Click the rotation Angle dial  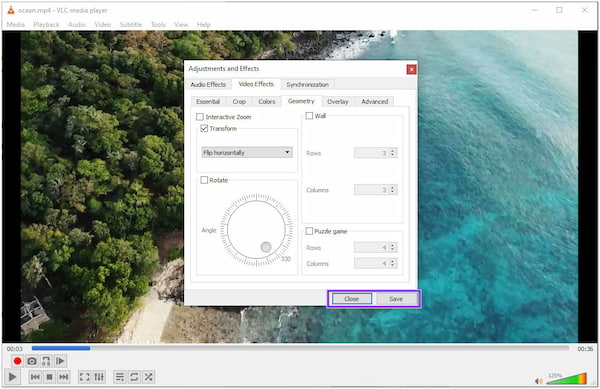point(256,229)
